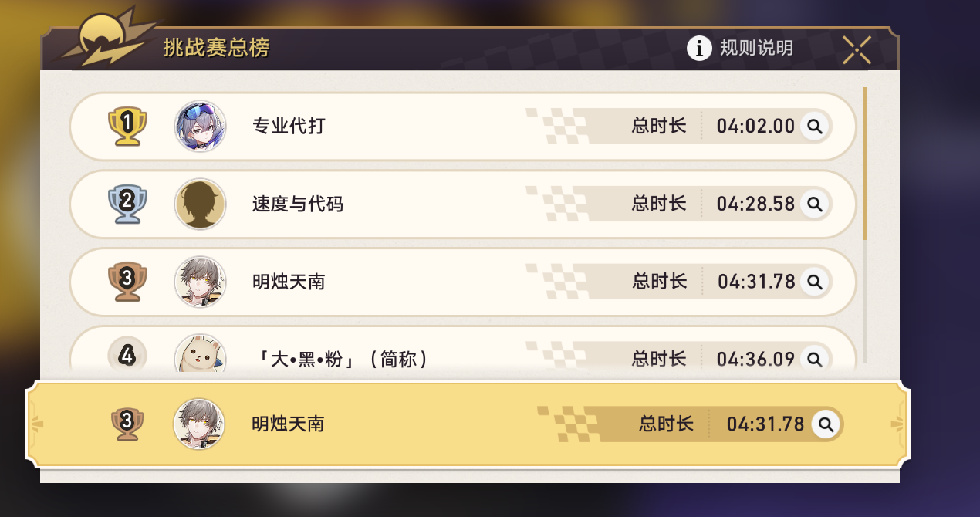
Task: Click the silver second-place trophy icon
Action: click(x=127, y=204)
